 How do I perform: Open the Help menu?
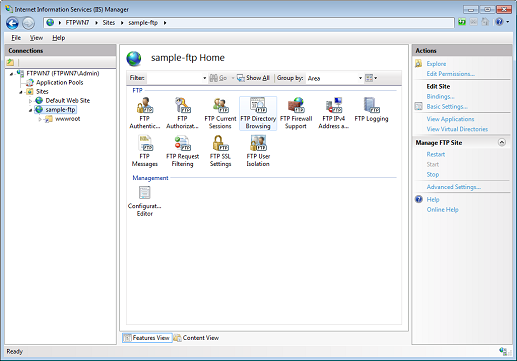pyautogui.click(x=58, y=38)
